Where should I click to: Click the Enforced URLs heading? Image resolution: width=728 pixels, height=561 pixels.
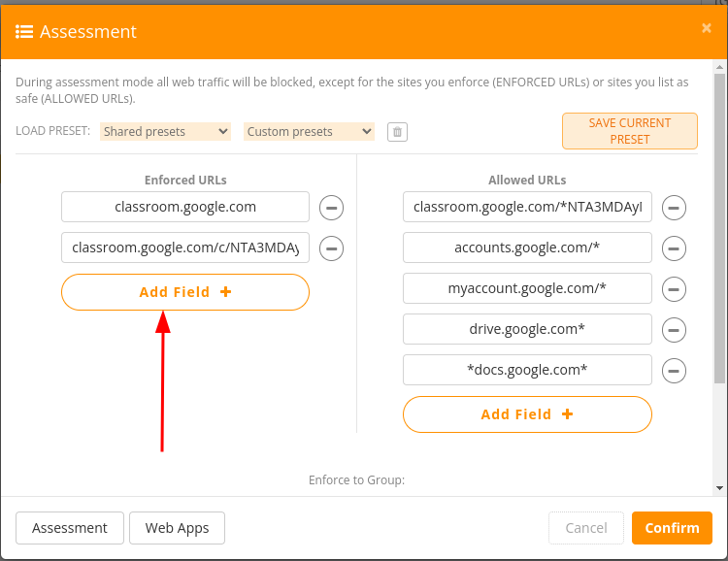point(185,181)
